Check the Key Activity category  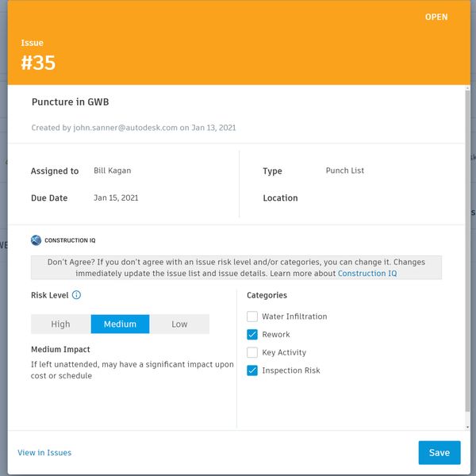point(252,353)
